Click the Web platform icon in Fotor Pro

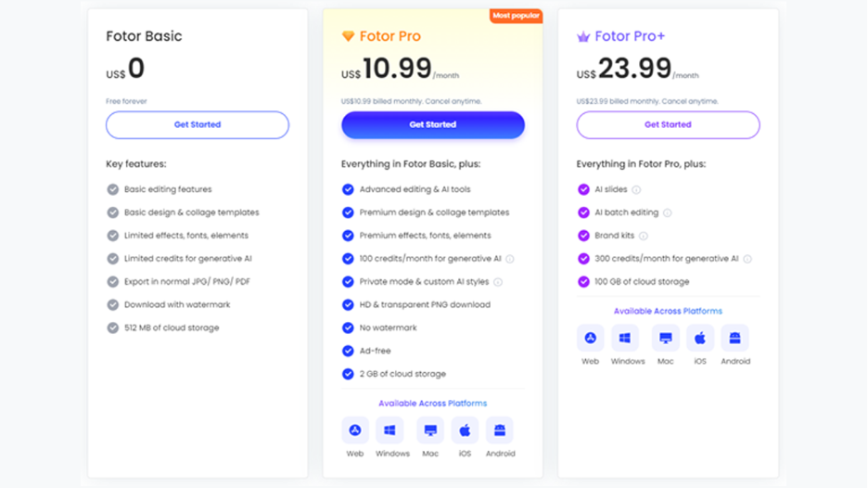click(x=355, y=430)
